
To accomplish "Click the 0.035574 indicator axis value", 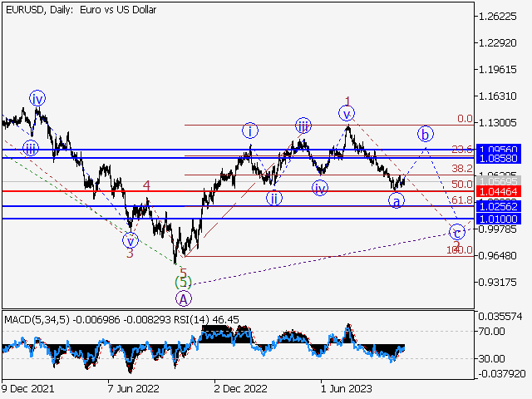I will pos(500,317).
